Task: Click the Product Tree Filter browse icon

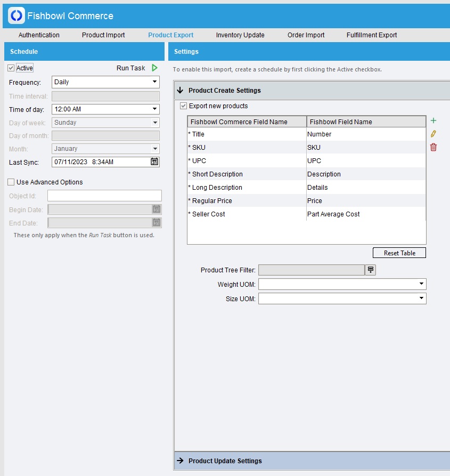Action: click(370, 270)
